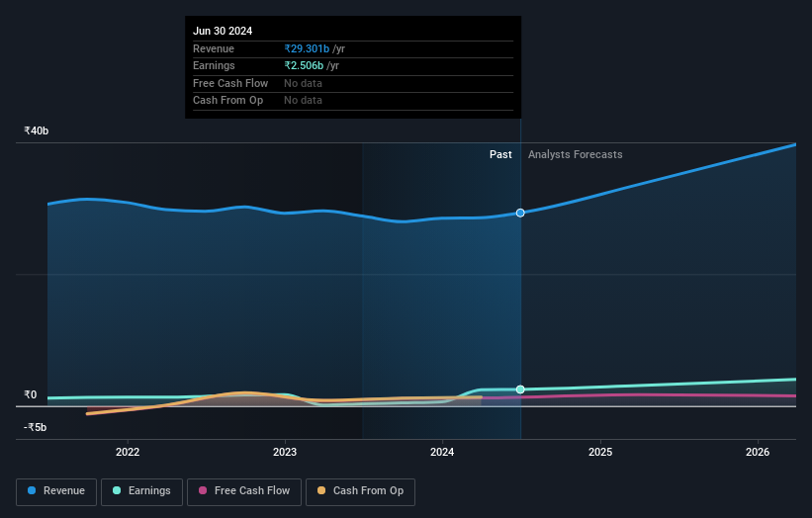The height and width of the screenshot is (518, 812).
Task: Toggle the Earnings legend button
Action: (x=141, y=491)
